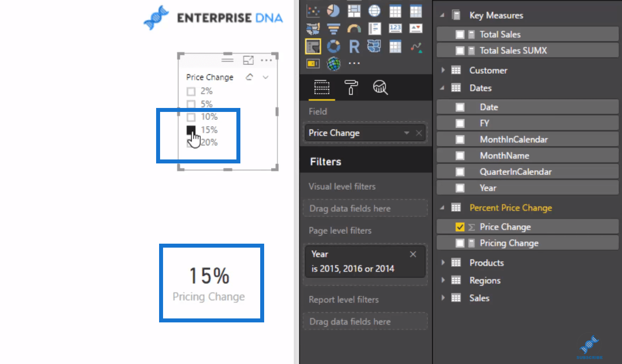Image resolution: width=622 pixels, height=364 pixels.
Task: Click the Visual level filters drop area
Action: 365,208
